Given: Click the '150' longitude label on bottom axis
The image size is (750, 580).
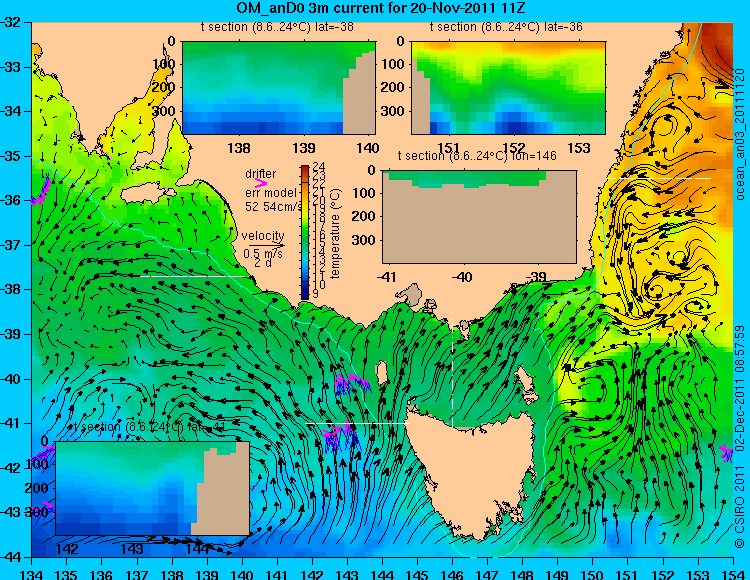Looking at the screenshot, I should tap(593, 575).
